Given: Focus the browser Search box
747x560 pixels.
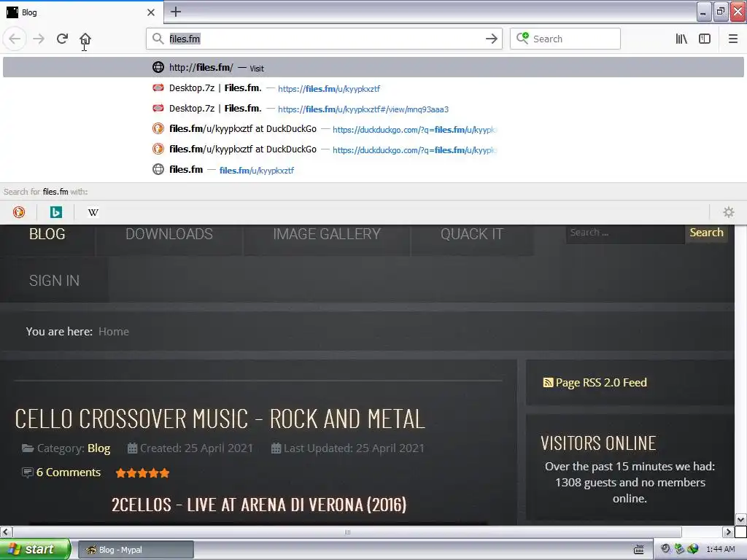Looking at the screenshot, I should (x=565, y=39).
